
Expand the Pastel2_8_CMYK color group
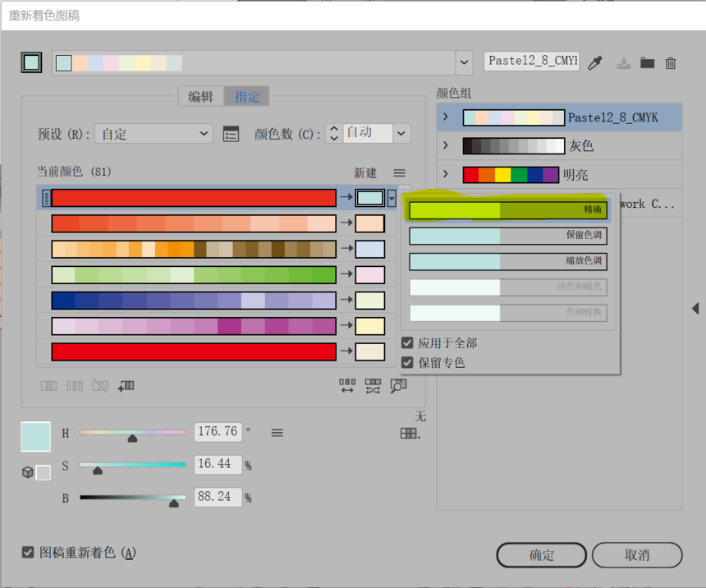[446, 117]
